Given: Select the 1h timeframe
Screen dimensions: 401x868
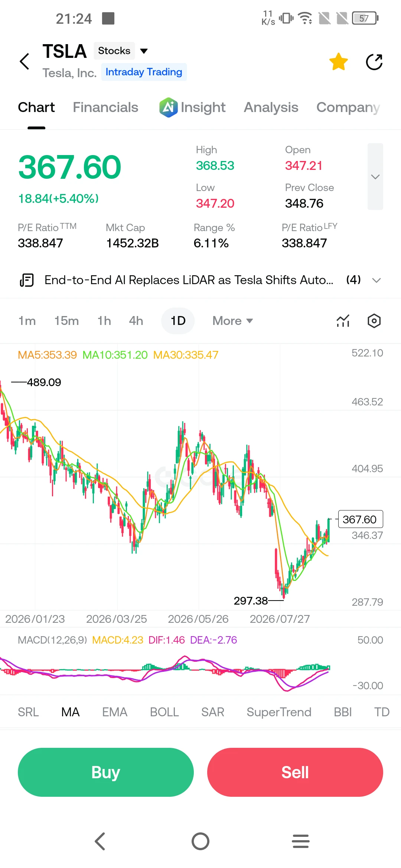Looking at the screenshot, I should click(104, 321).
